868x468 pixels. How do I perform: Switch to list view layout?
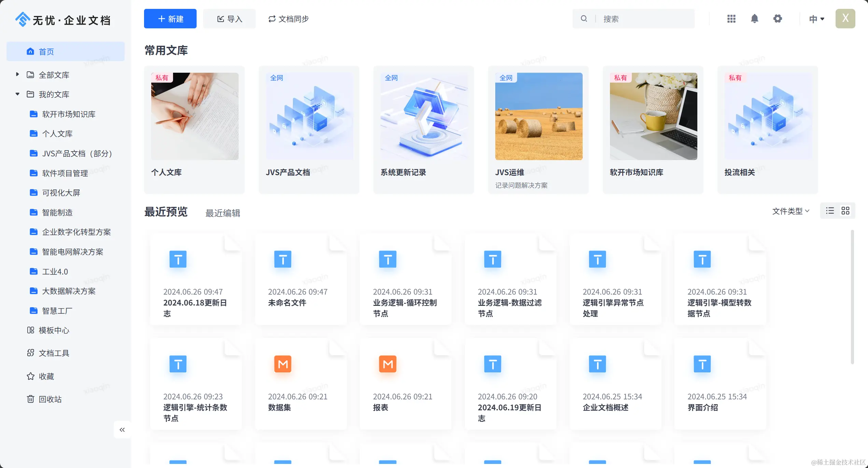point(830,211)
